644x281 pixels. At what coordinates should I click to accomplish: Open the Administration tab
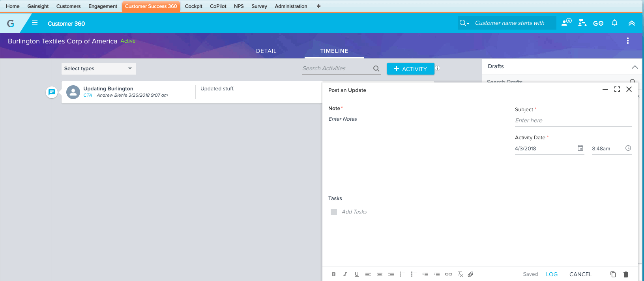click(x=291, y=6)
